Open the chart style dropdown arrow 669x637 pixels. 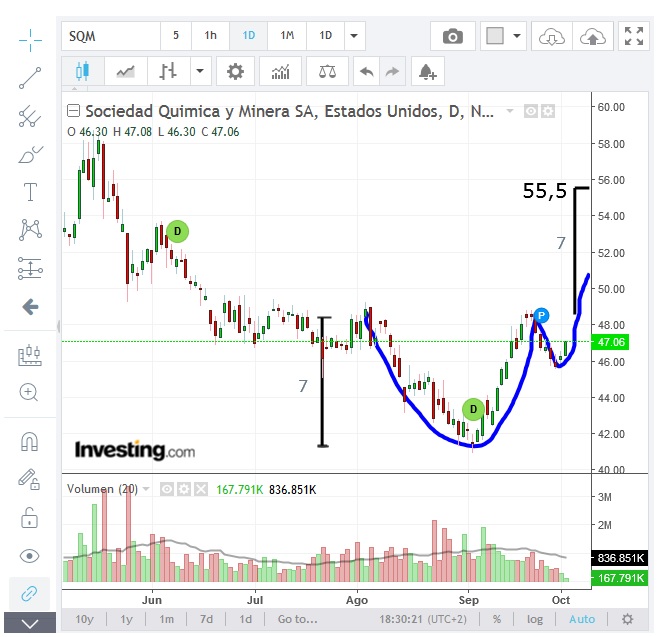click(200, 71)
